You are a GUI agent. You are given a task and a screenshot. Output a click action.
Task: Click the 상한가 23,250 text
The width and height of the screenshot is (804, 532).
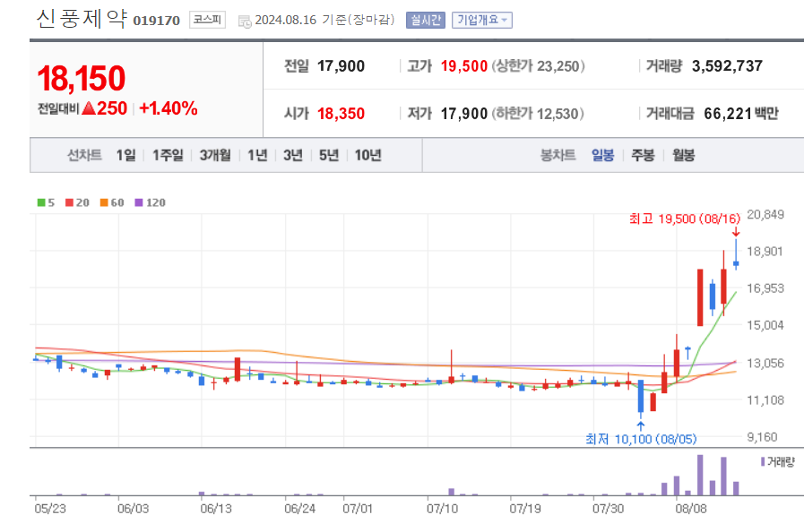click(x=538, y=66)
